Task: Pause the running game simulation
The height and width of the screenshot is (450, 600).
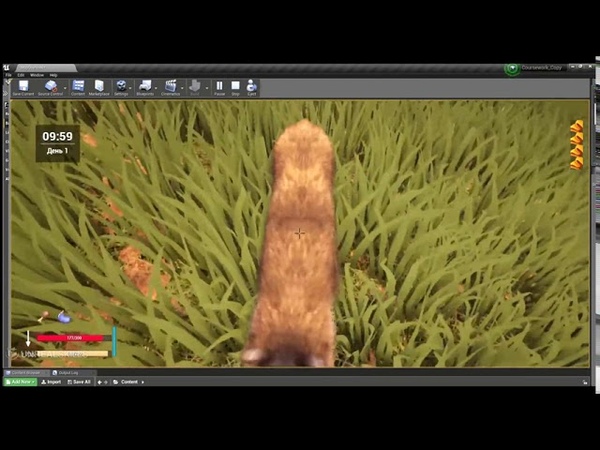Action: (x=220, y=87)
